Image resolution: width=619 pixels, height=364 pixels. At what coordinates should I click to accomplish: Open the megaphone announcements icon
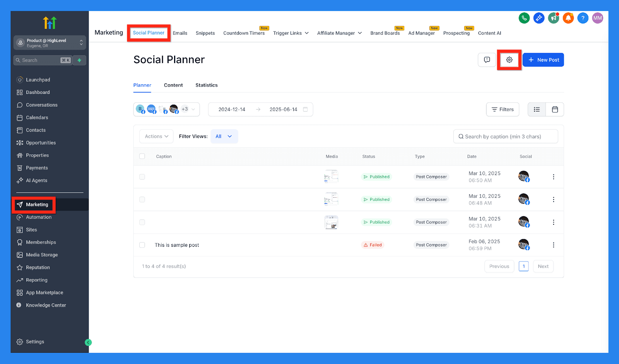pos(554,18)
